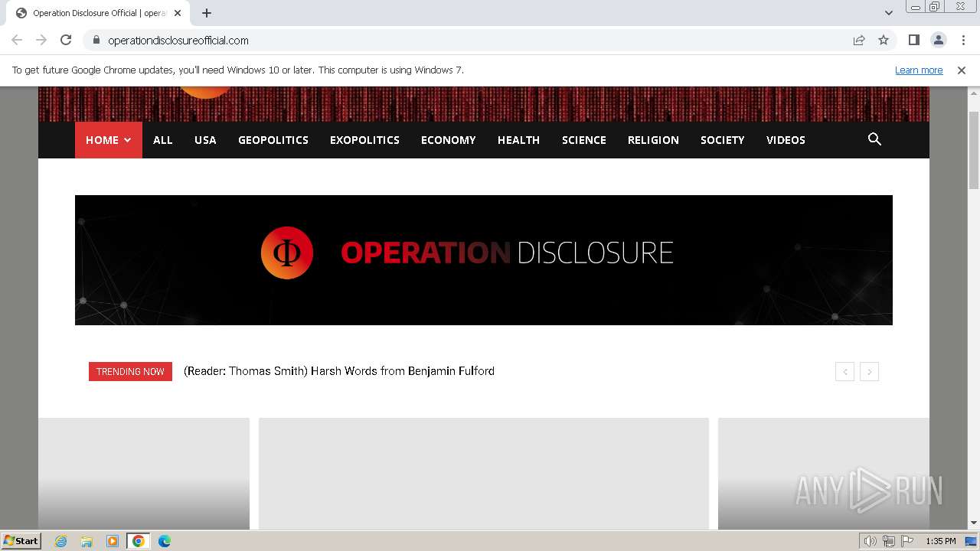Open the left featured article placeholder

(x=144, y=473)
